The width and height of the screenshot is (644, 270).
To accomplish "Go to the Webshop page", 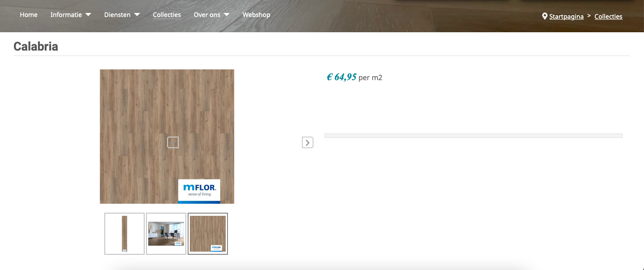I will (257, 15).
